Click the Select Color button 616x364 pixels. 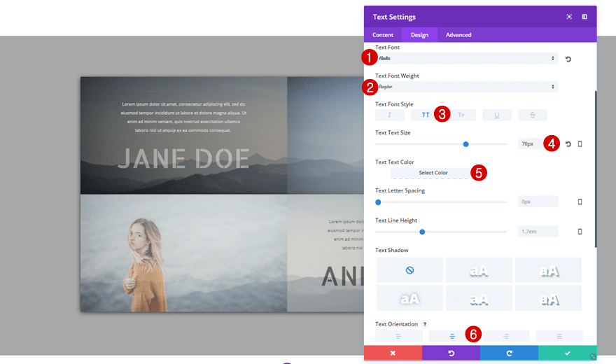point(433,173)
